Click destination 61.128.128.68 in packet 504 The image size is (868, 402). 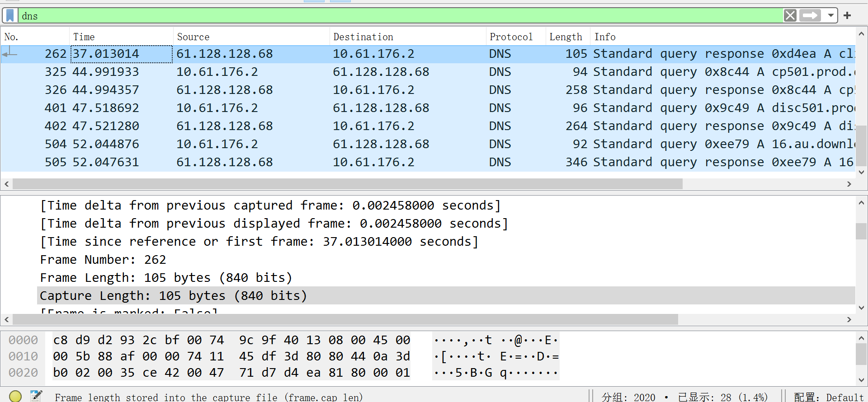click(x=381, y=144)
